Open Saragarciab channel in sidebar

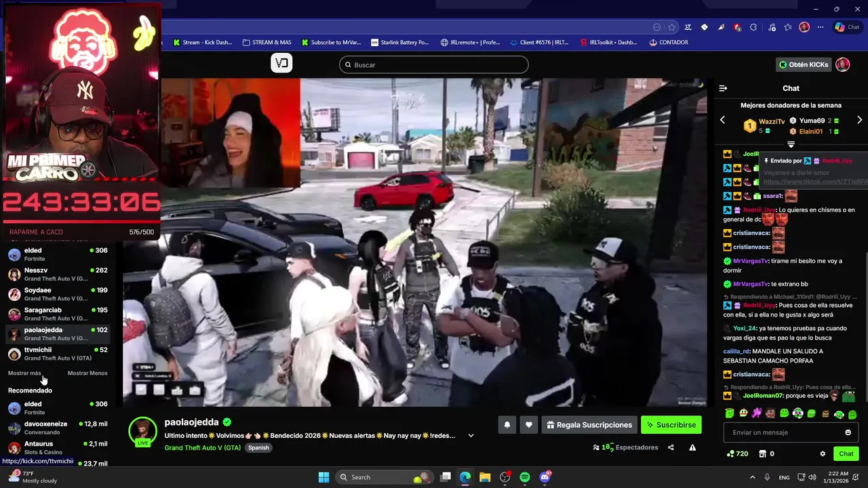(x=58, y=314)
